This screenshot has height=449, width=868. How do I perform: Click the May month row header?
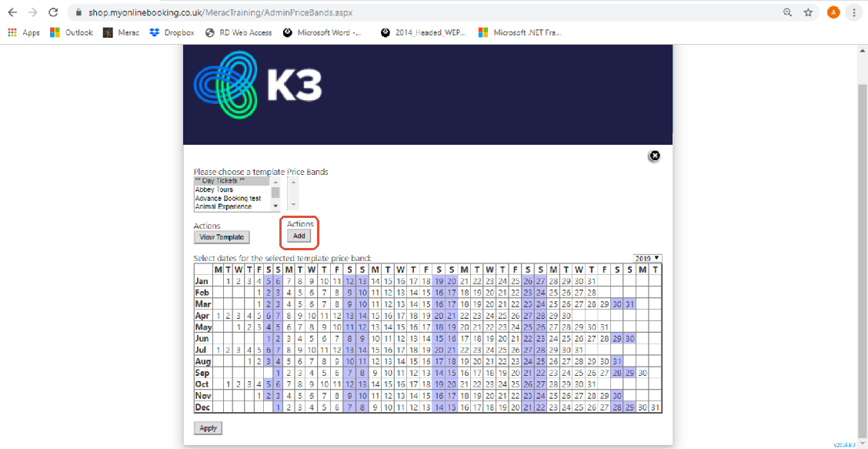coord(203,327)
